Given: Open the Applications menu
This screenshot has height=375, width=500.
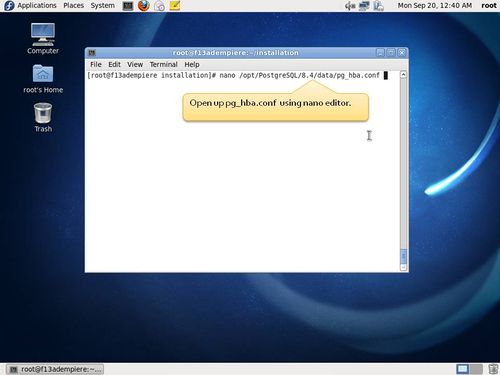Looking at the screenshot, I should pos(37,5).
